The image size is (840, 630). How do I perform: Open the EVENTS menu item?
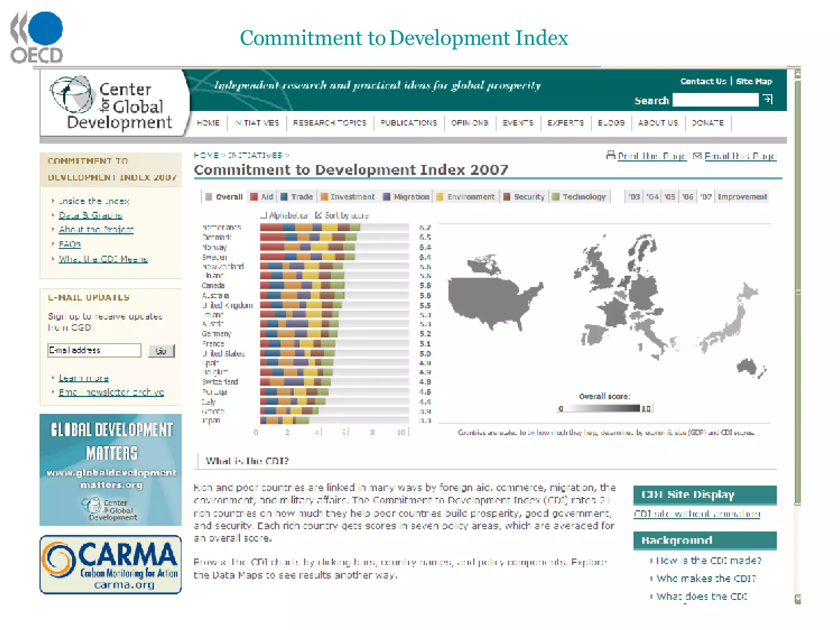[518, 123]
